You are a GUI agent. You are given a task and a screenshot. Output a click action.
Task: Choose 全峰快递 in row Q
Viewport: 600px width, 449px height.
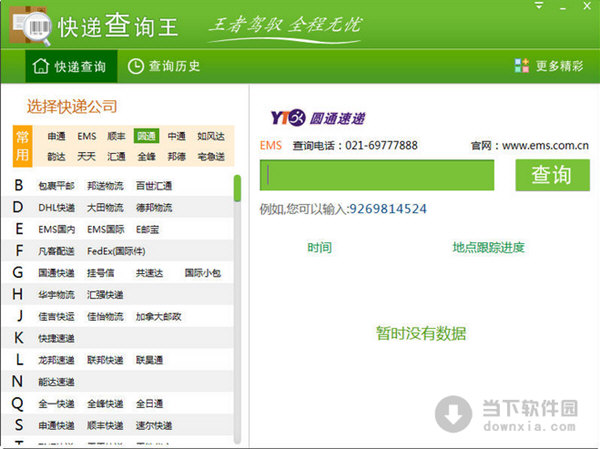105,404
